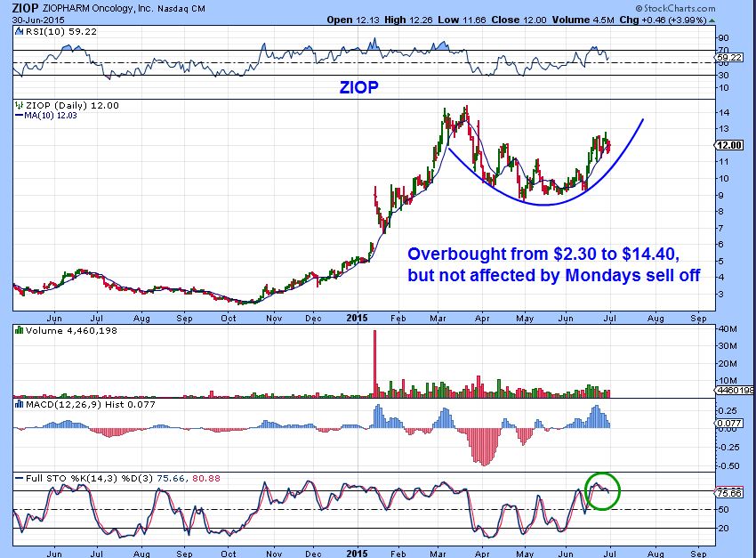
Task: Click the 40M volume axis label
Action: point(728,329)
